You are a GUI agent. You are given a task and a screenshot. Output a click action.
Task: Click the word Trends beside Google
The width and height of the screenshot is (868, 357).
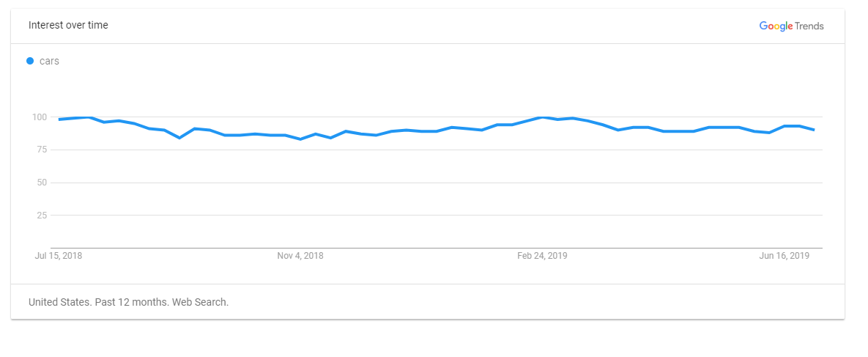pyautogui.click(x=809, y=26)
